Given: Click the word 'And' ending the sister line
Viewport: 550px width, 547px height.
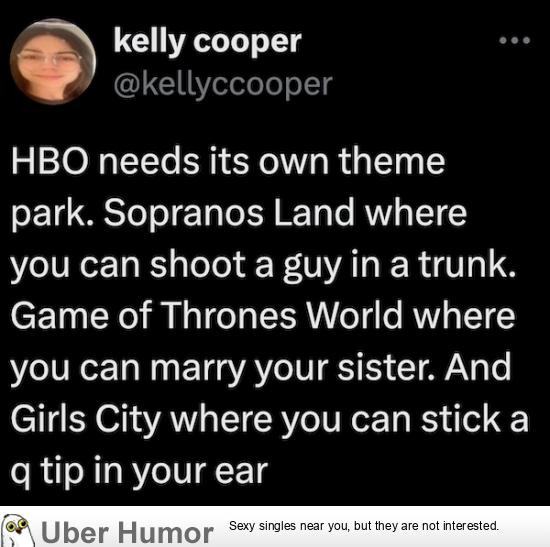Looking at the screenshot, I should [478, 367].
